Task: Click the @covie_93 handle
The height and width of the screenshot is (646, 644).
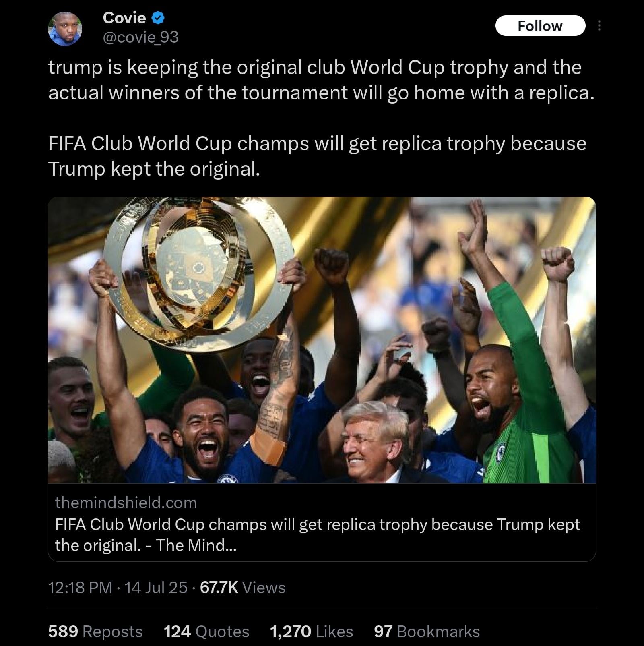Action: pos(140,37)
